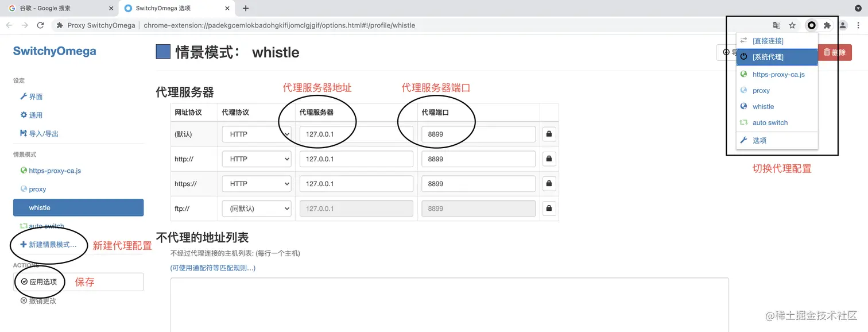Image resolution: width=868 pixels, height=332 pixels.
Task: Open SwitchyOmega extension icon in Chrome toolbar
Action: click(811, 25)
